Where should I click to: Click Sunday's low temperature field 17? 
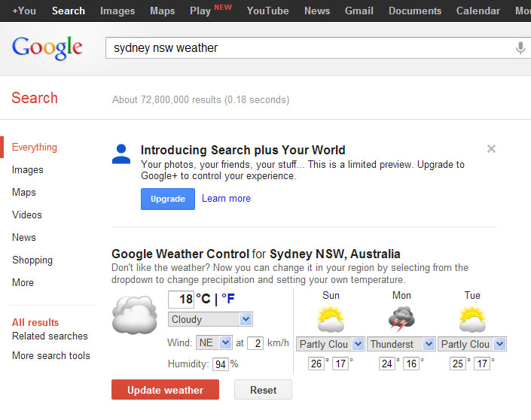[340, 364]
